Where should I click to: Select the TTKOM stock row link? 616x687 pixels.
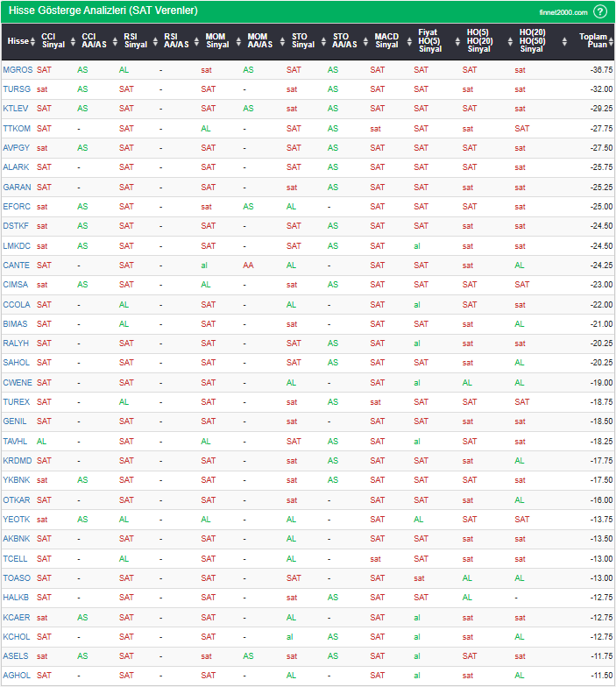click(17, 128)
